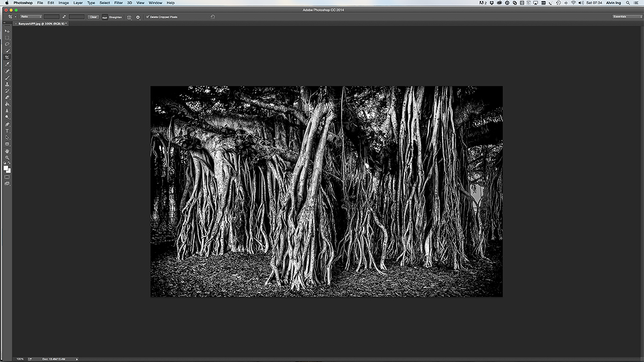Select the BanyanAIPP.jpg document tab
The width and height of the screenshot is (644, 362).
click(42, 24)
